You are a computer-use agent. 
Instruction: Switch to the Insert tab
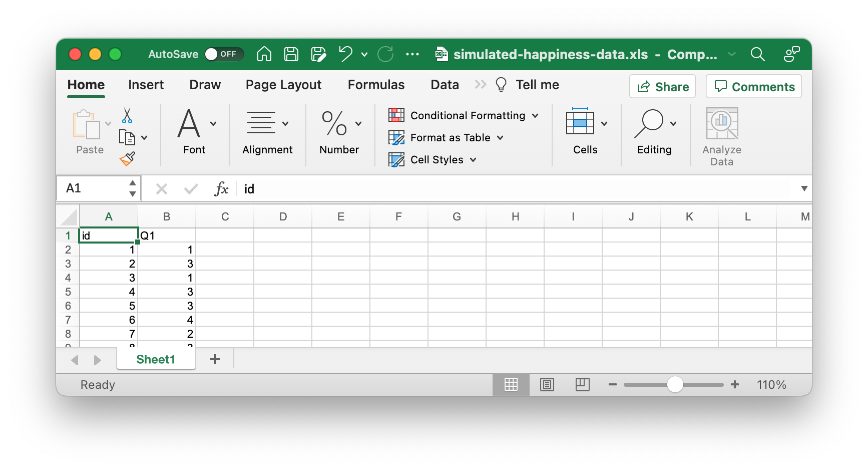(146, 85)
